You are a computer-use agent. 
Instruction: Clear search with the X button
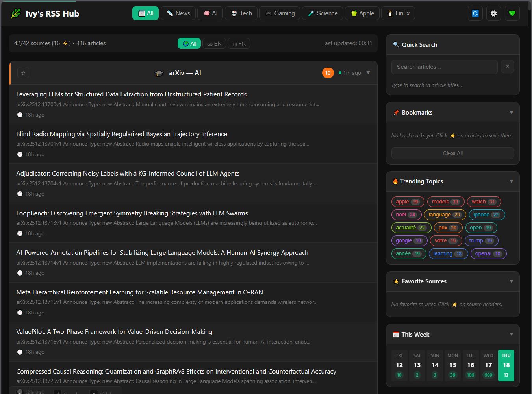point(508,67)
